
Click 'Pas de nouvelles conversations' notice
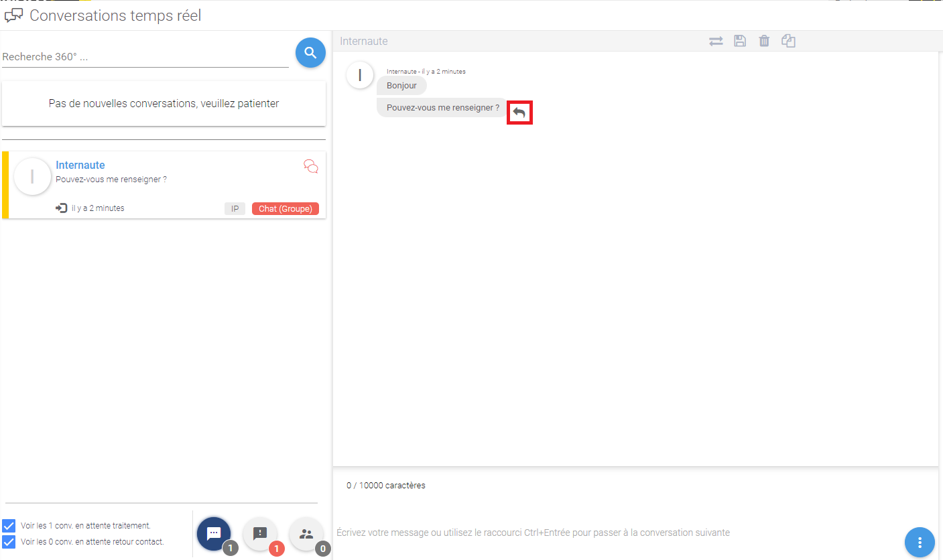(x=164, y=104)
